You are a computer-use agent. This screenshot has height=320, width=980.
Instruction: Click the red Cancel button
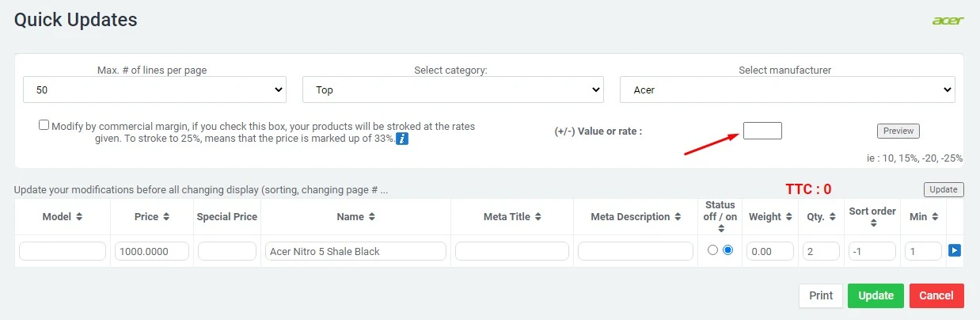pos(936,295)
